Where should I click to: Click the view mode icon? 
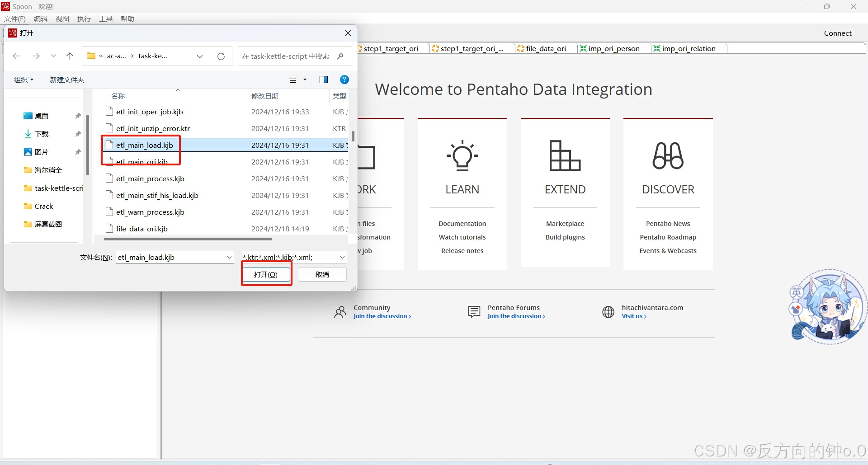click(293, 80)
